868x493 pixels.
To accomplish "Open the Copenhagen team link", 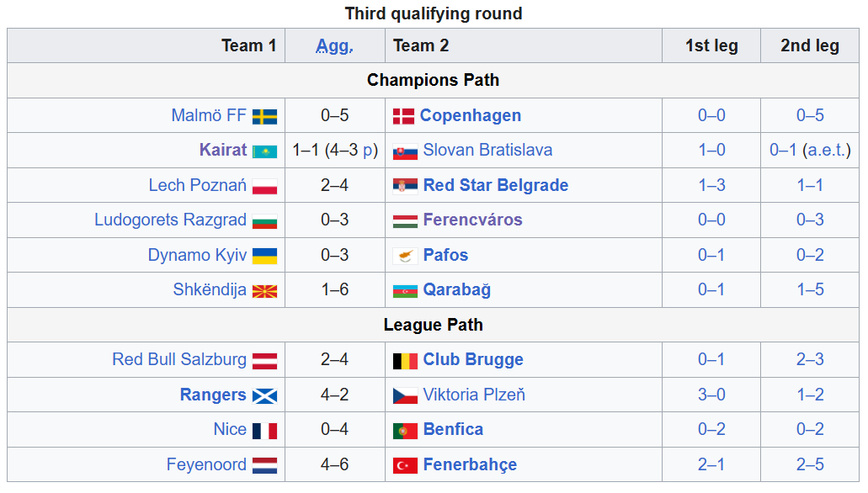I will pos(470,116).
